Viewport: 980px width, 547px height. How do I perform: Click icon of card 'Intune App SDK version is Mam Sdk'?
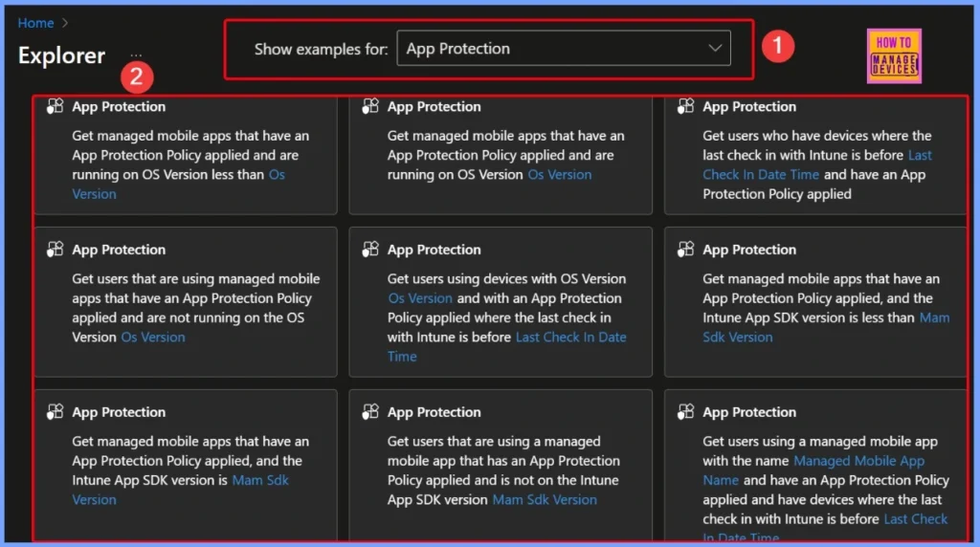tap(55, 411)
